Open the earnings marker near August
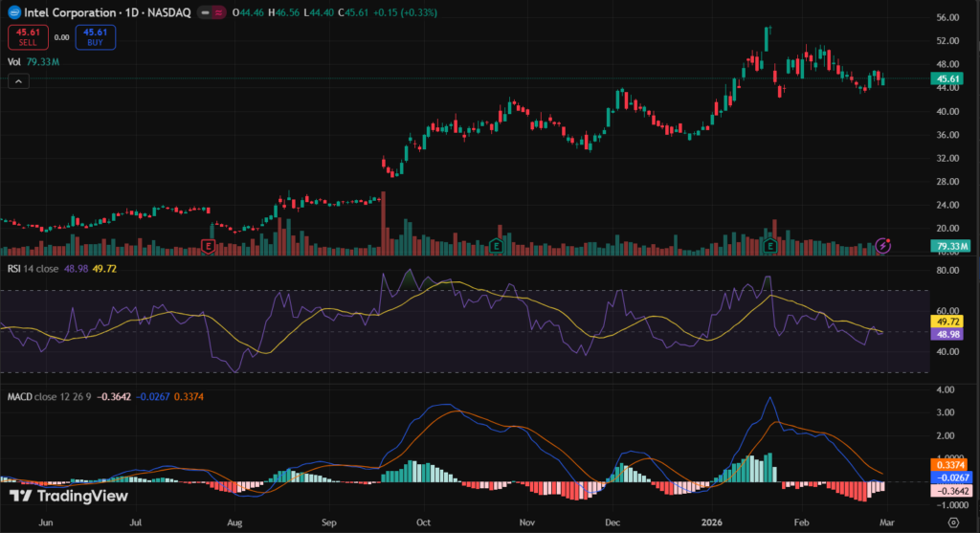 pyautogui.click(x=209, y=247)
